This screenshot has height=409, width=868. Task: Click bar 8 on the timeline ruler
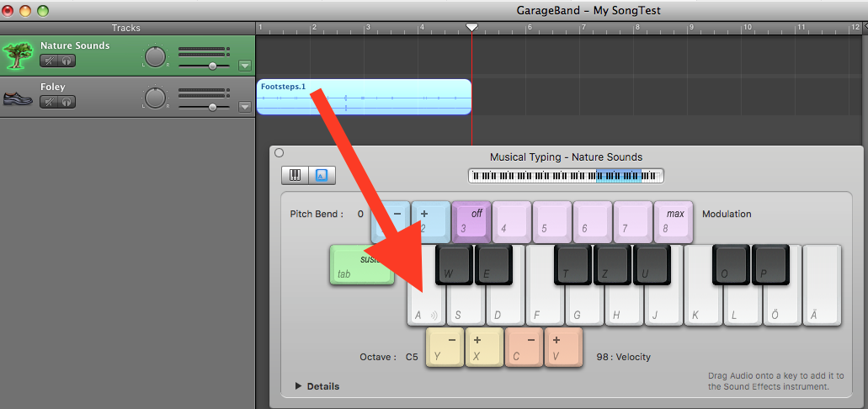pos(637,27)
